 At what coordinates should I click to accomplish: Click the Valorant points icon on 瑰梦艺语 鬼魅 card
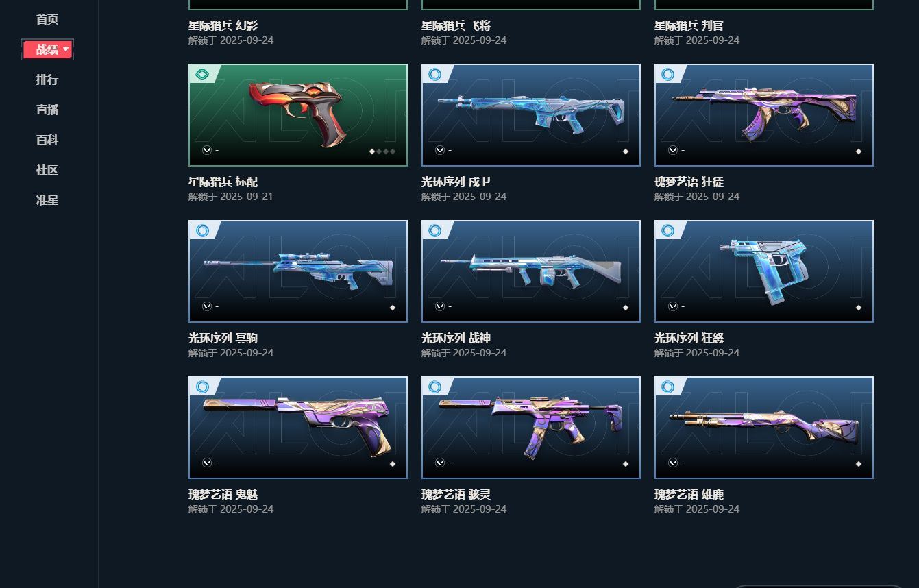[x=207, y=463]
